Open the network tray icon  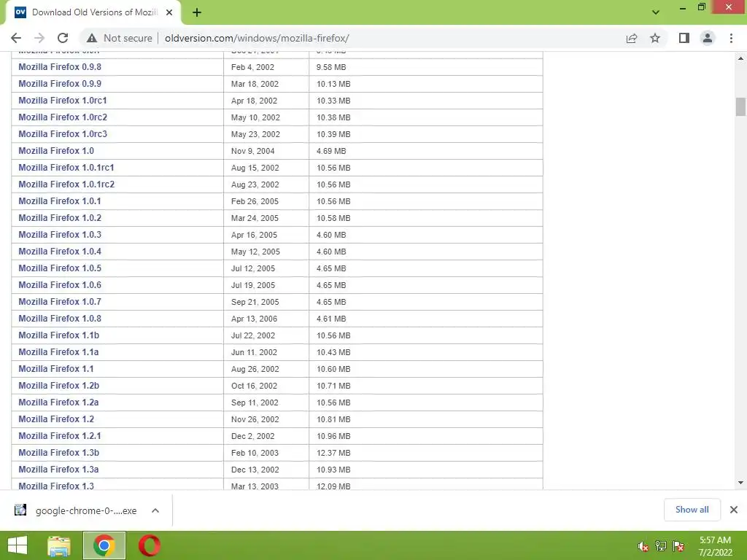(661, 546)
